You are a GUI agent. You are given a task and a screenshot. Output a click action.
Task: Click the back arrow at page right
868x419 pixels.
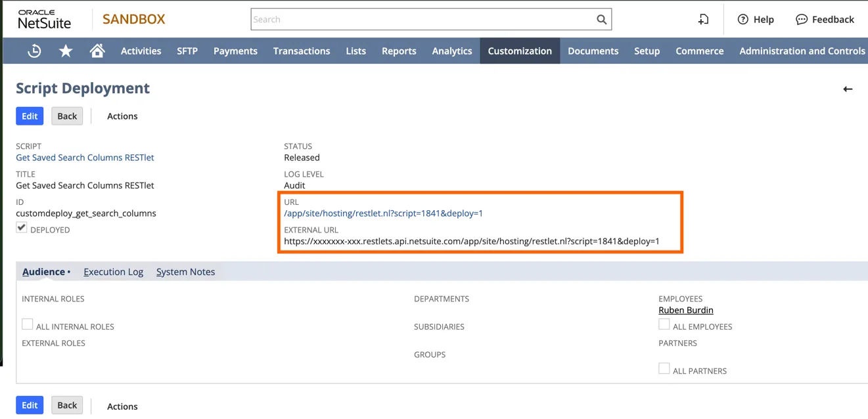coord(848,89)
